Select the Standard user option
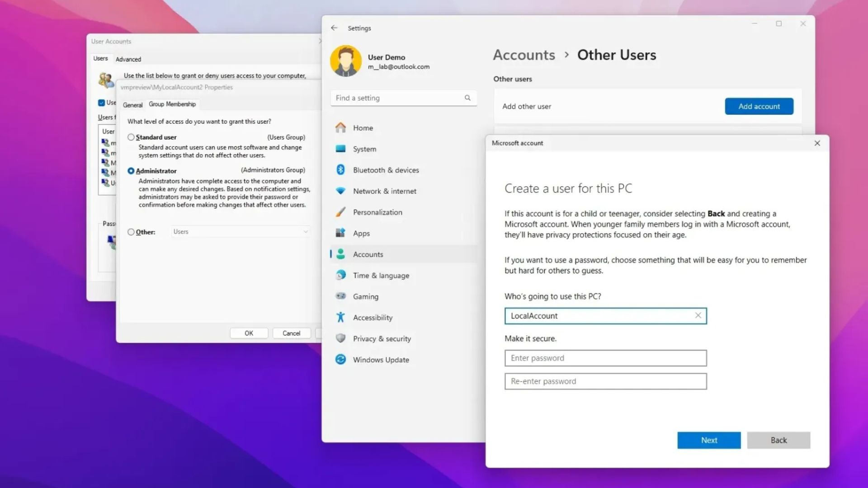 pos(131,137)
